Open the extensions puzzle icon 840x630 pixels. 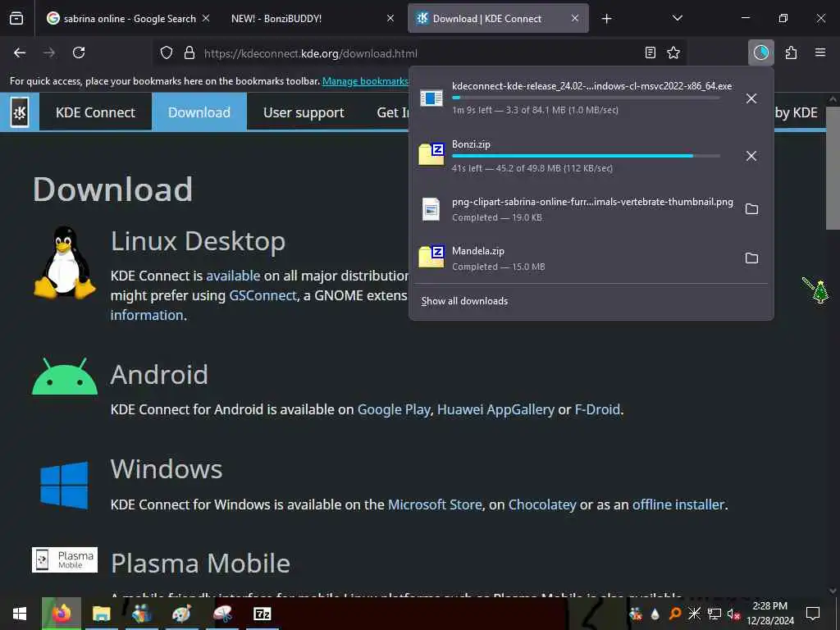792,52
